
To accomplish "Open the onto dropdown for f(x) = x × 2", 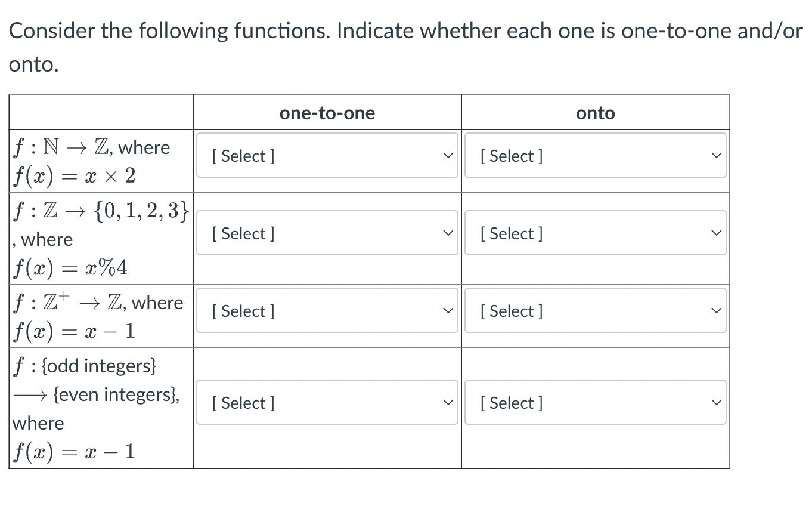I will coord(594,156).
